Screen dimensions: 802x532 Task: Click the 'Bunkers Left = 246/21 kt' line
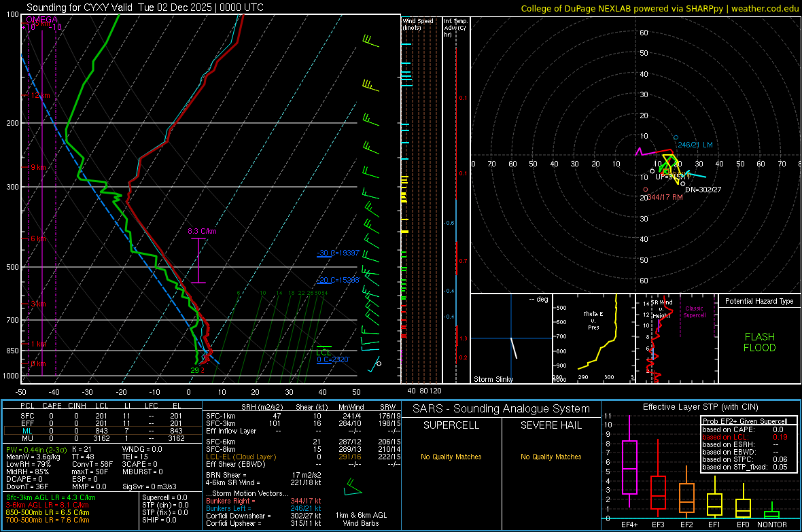[x=264, y=508]
